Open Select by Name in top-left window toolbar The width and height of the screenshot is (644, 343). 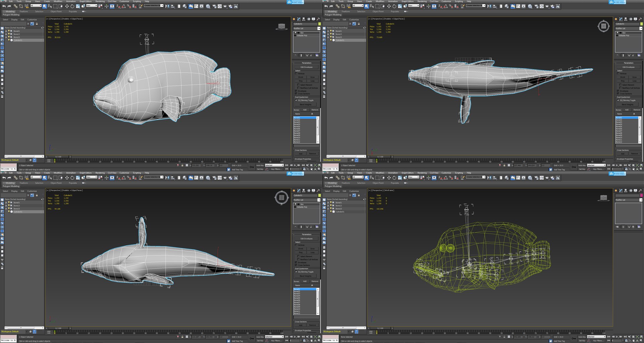click(x=50, y=6)
